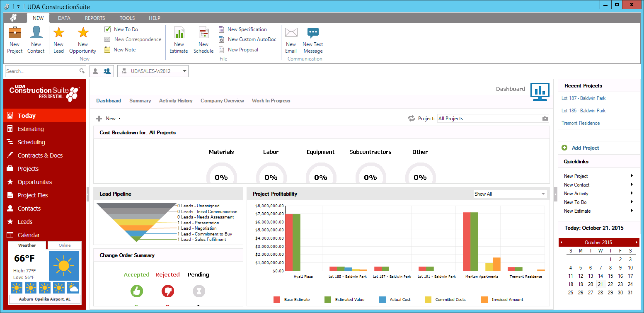Add a New Lead from ribbon
Screen dimensions: 644x313
pyautogui.click(x=58, y=40)
